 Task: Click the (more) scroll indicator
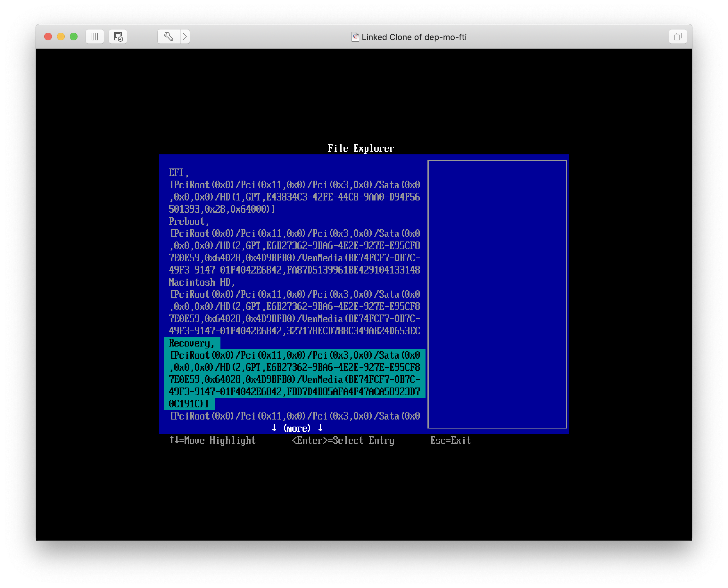coord(297,429)
